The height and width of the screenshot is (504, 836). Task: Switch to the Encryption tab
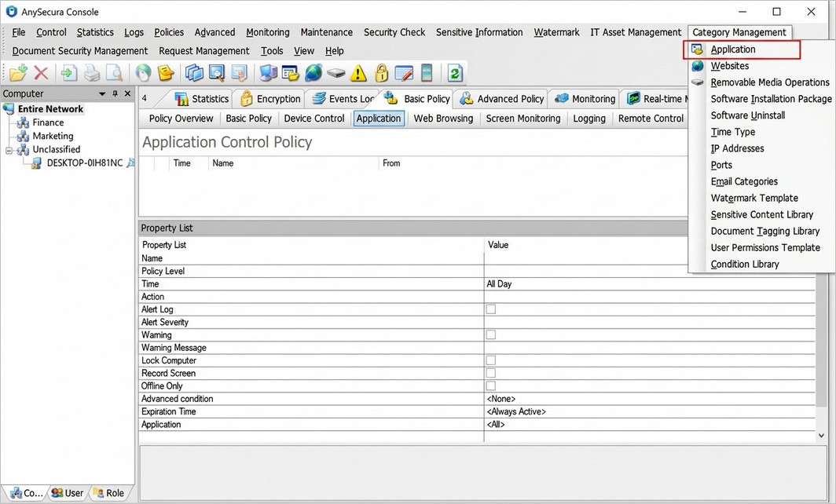click(x=270, y=99)
